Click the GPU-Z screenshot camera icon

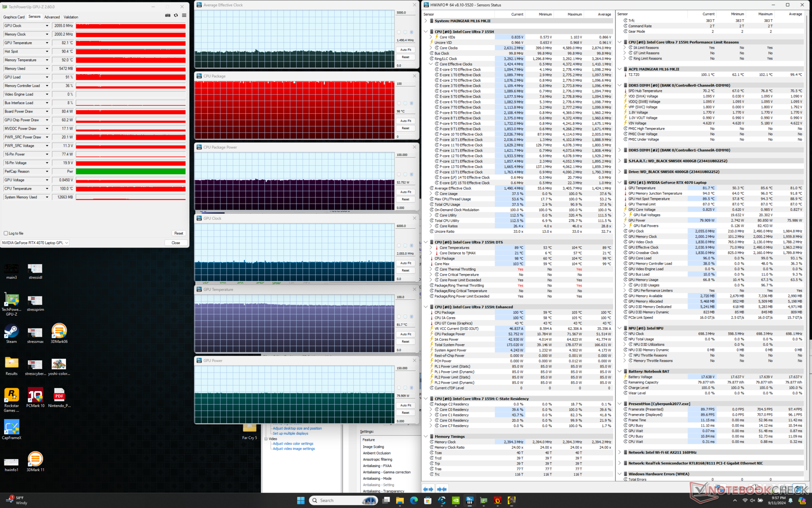tap(167, 15)
